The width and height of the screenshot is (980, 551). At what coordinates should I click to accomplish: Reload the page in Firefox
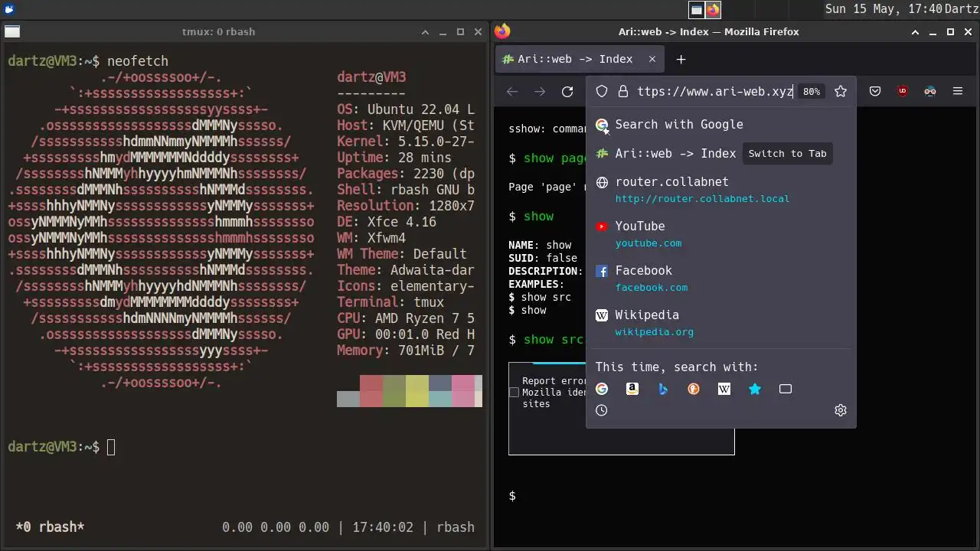coord(567,91)
